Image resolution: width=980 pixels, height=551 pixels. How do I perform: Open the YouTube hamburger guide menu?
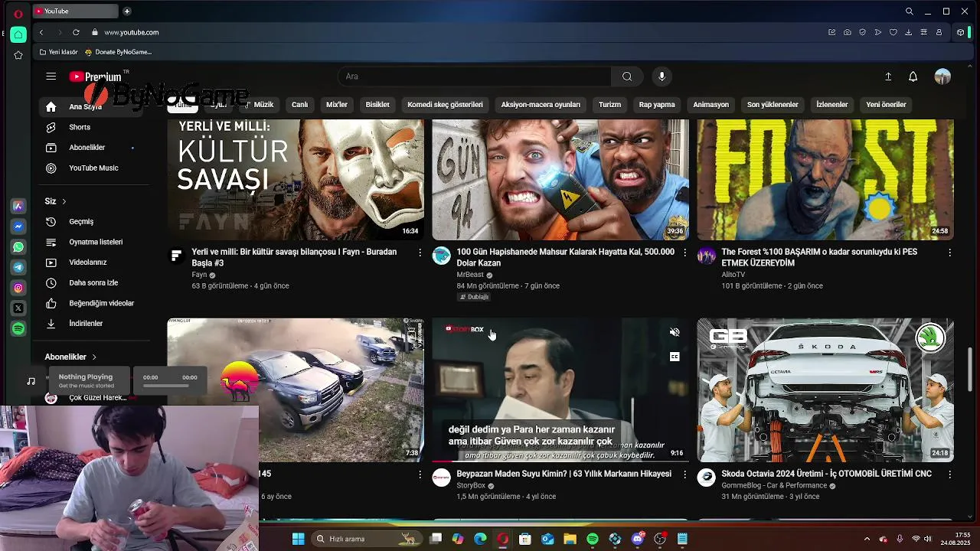(x=51, y=77)
